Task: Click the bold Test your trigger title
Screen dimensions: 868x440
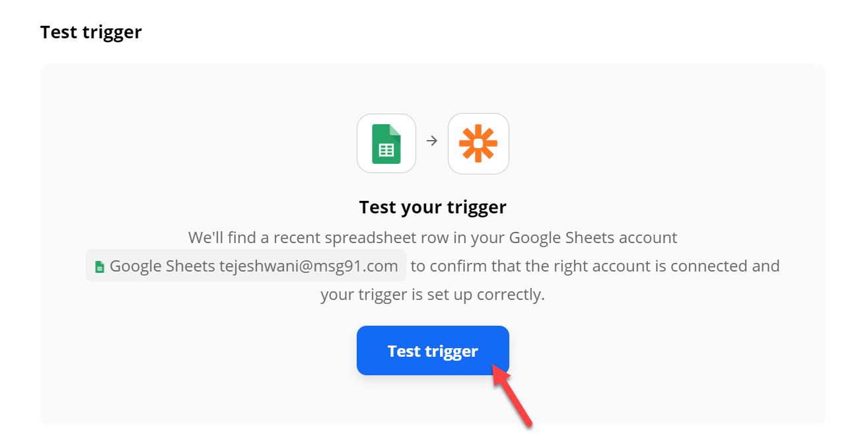Action: [x=433, y=207]
